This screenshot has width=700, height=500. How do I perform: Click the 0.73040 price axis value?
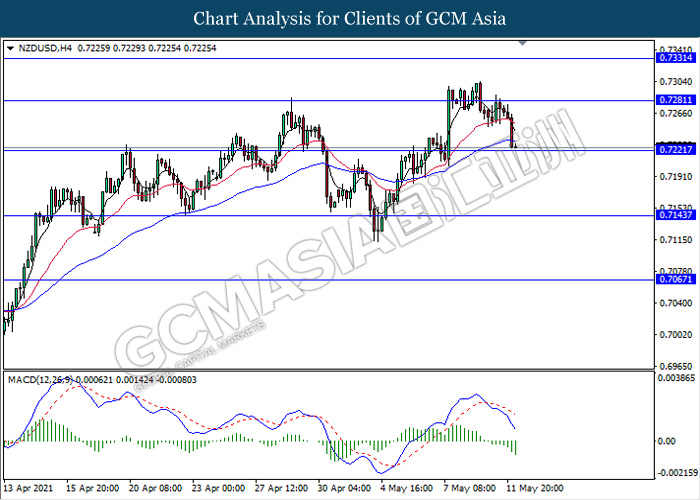pos(676,82)
